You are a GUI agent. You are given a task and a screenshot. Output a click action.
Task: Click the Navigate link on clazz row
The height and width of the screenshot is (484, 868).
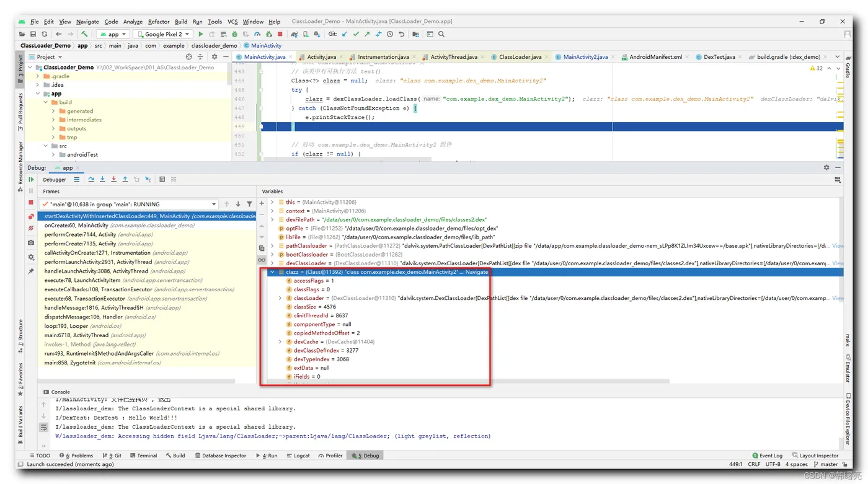[477, 272]
